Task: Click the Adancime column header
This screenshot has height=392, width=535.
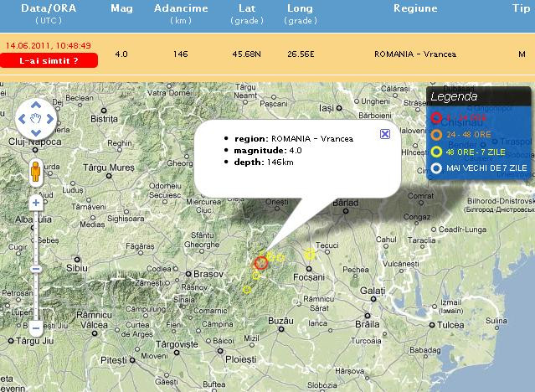Action: (x=181, y=8)
